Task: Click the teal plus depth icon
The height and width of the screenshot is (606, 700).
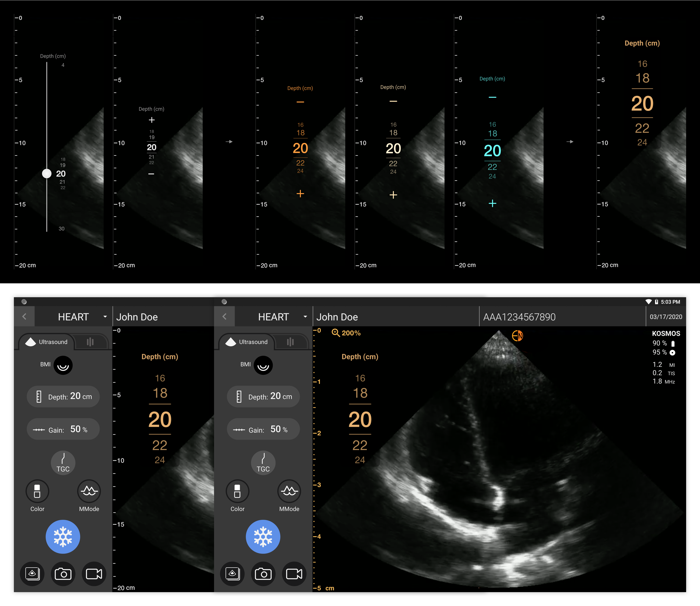Action: pyautogui.click(x=493, y=203)
